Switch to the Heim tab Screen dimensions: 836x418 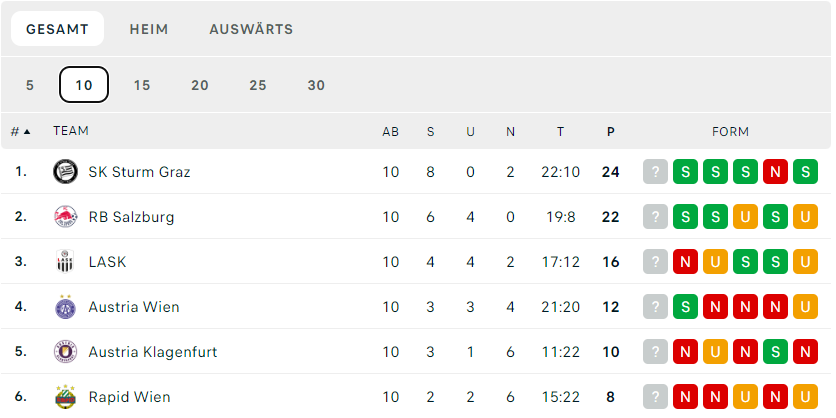(149, 29)
